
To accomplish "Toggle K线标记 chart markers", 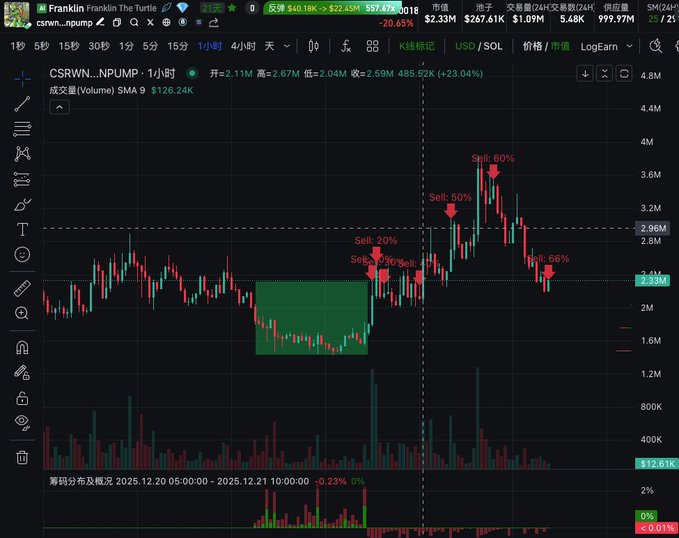I will pyautogui.click(x=417, y=46).
